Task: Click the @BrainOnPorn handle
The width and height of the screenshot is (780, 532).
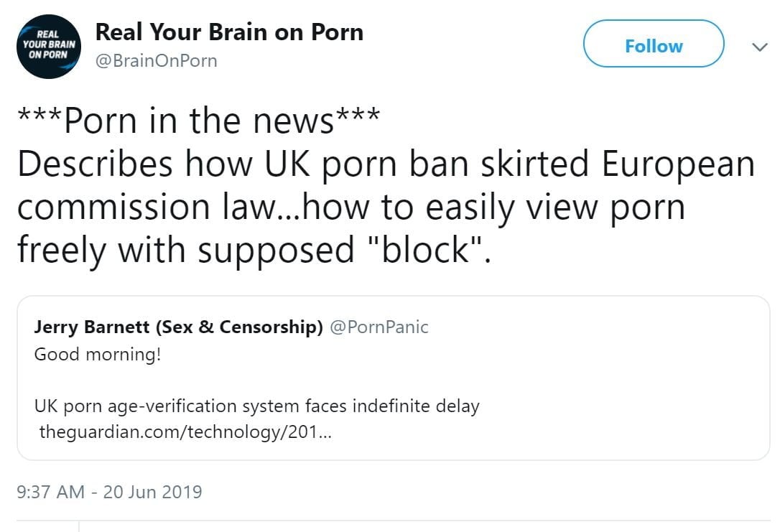Action: (156, 62)
